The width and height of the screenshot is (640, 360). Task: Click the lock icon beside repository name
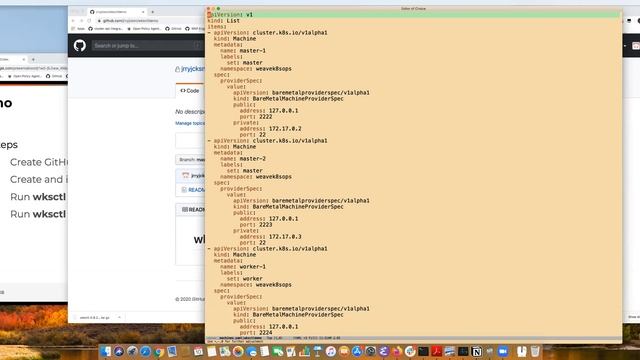tap(177, 69)
